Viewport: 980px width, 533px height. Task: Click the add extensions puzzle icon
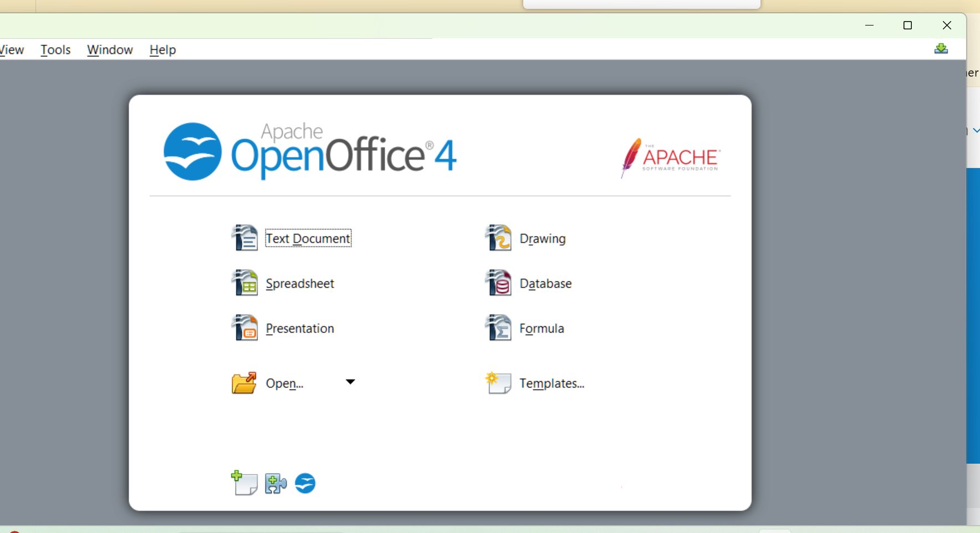point(275,484)
